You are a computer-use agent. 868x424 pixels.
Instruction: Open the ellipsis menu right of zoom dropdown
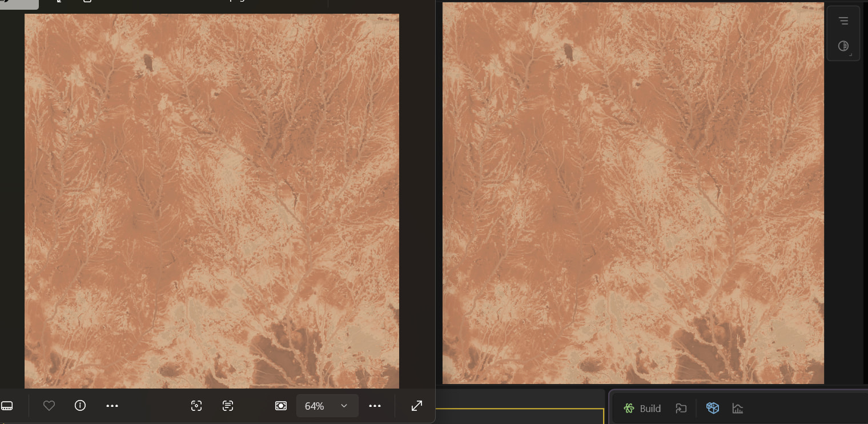point(375,406)
